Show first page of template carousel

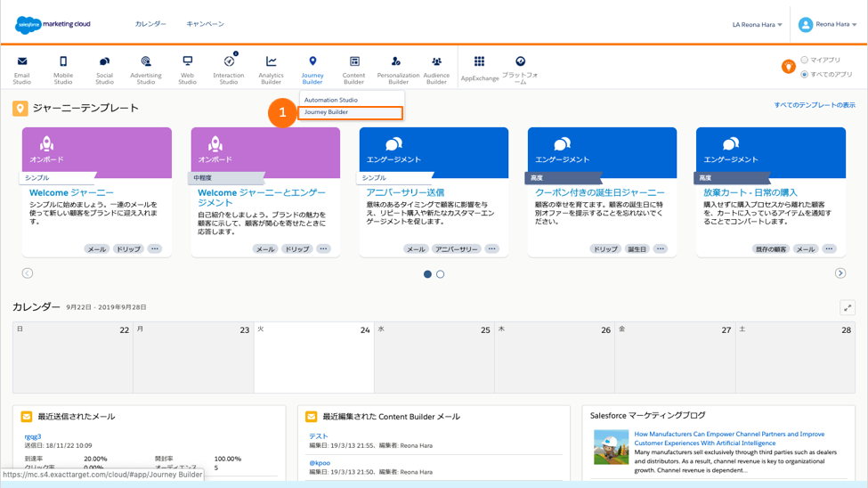[x=427, y=274]
